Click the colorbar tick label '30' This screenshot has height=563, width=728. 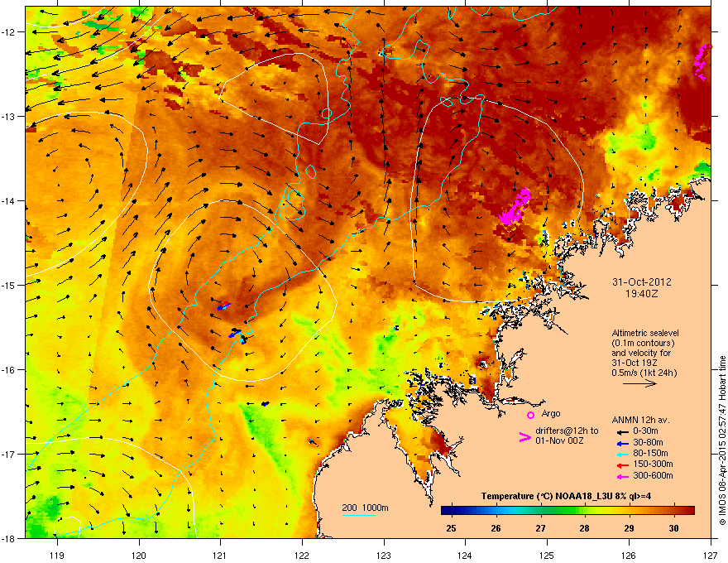click(673, 528)
